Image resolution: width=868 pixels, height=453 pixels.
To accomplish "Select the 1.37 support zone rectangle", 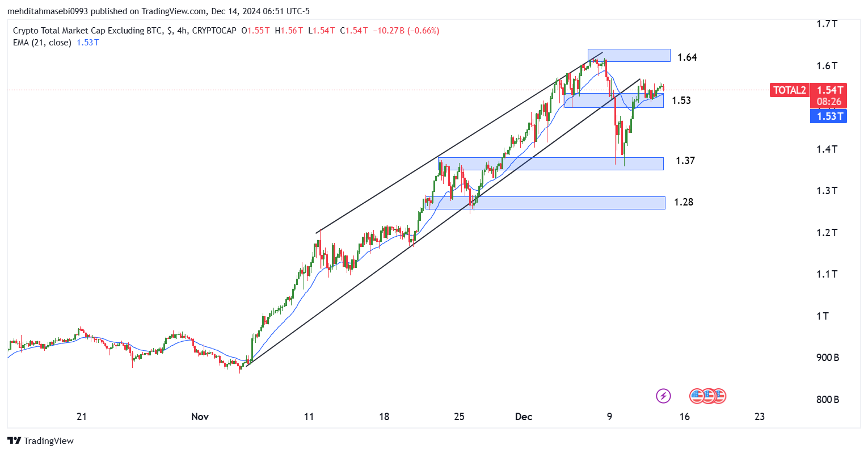I will point(551,163).
